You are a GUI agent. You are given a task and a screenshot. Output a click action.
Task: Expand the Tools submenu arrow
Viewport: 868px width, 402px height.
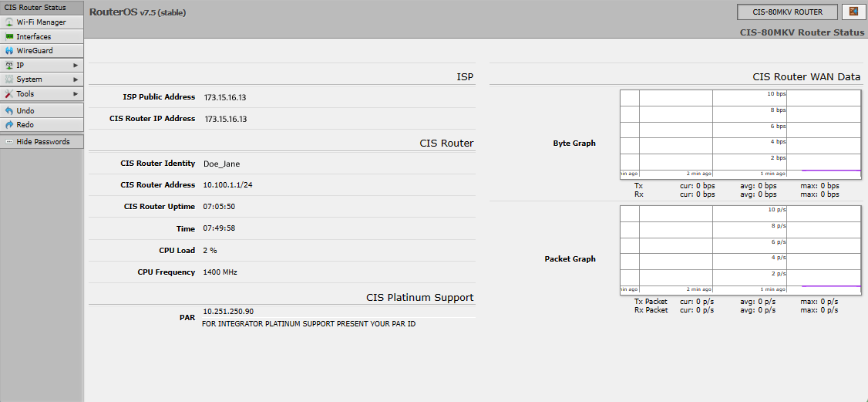coord(76,94)
